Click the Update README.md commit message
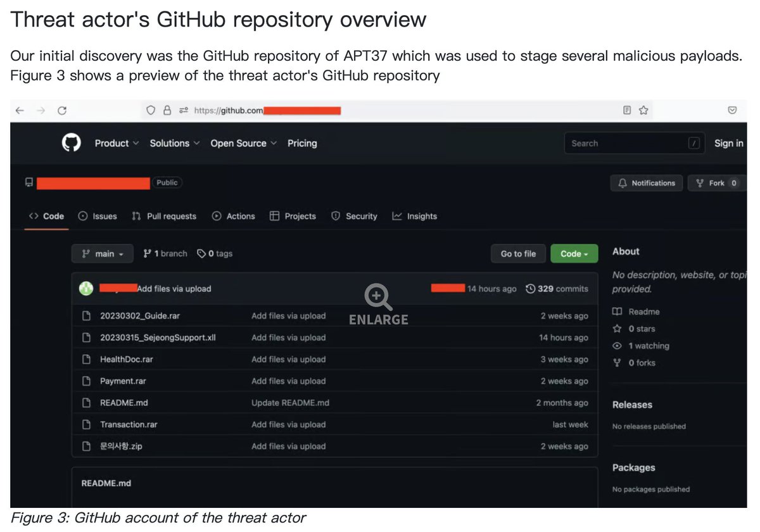The width and height of the screenshot is (760, 532). (x=290, y=403)
